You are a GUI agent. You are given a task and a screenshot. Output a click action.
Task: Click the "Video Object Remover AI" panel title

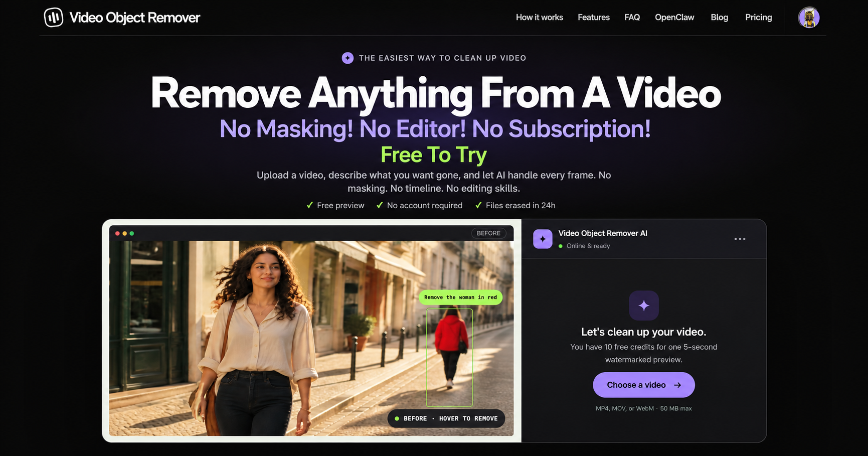click(x=603, y=233)
